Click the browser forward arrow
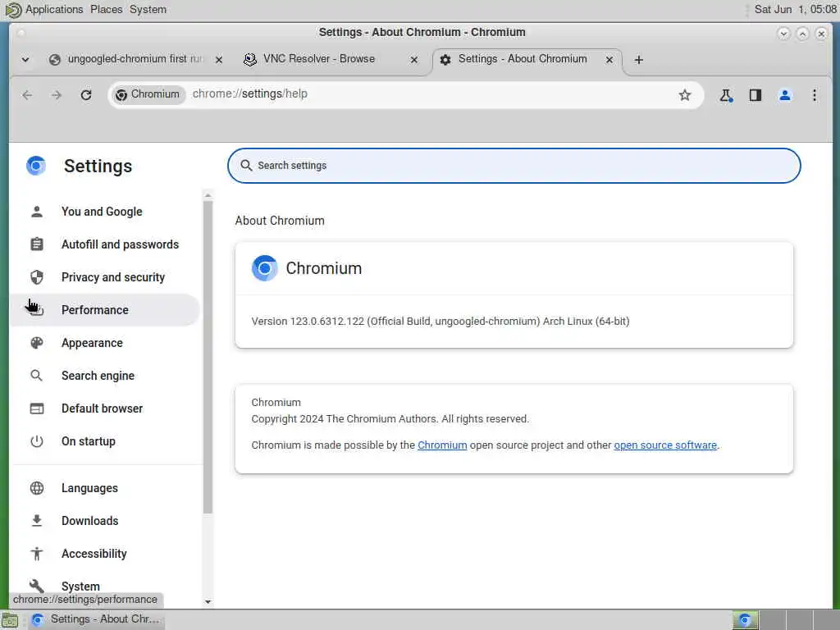 [x=57, y=95]
